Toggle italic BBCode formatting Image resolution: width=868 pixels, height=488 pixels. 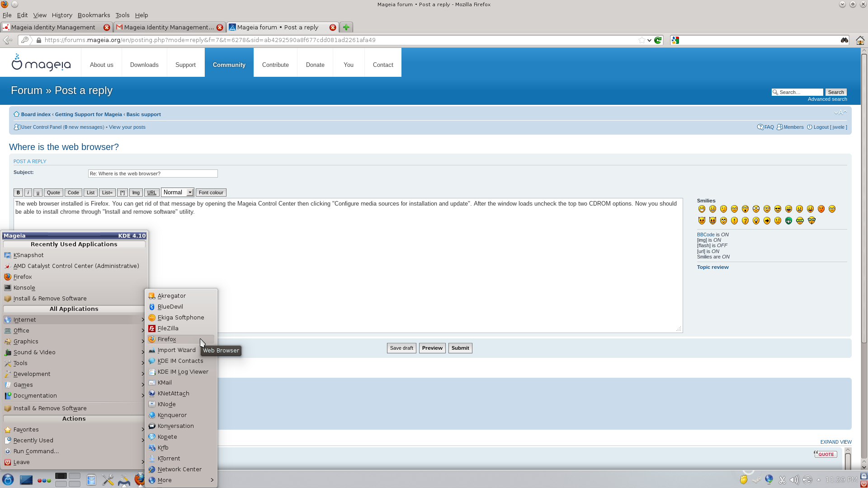[x=28, y=192]
